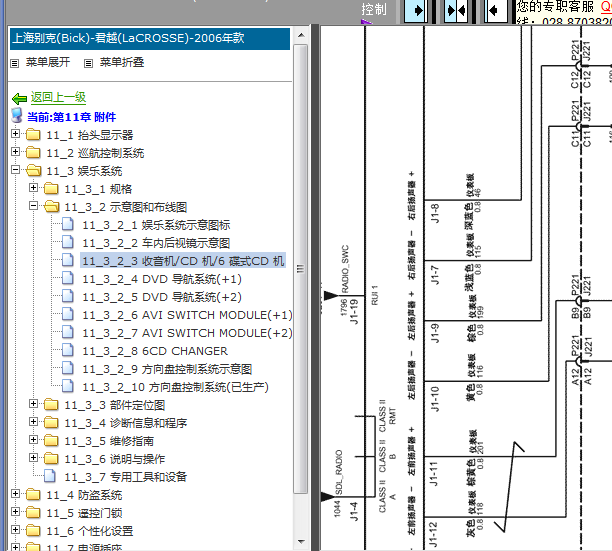Expand the 11_3_6 说明与操作 node
Screen dimensions: 612x551
[34, 457]
